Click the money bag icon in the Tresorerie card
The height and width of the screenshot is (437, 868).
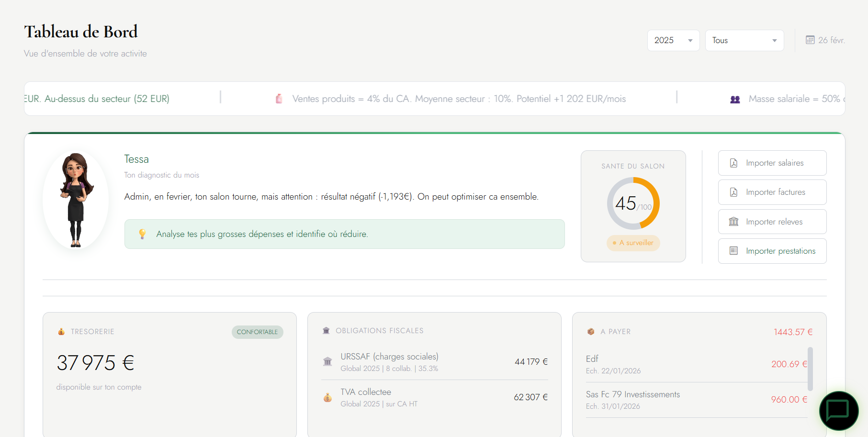pos(61,331)
